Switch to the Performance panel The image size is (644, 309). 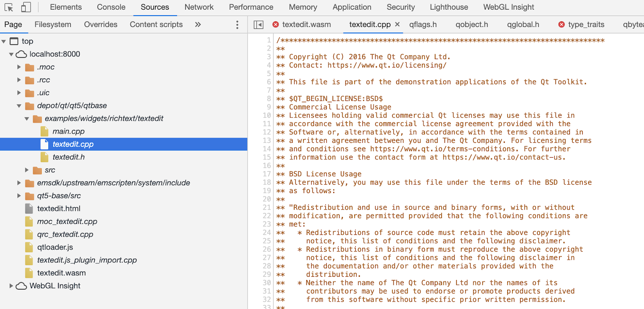(251, 7)
